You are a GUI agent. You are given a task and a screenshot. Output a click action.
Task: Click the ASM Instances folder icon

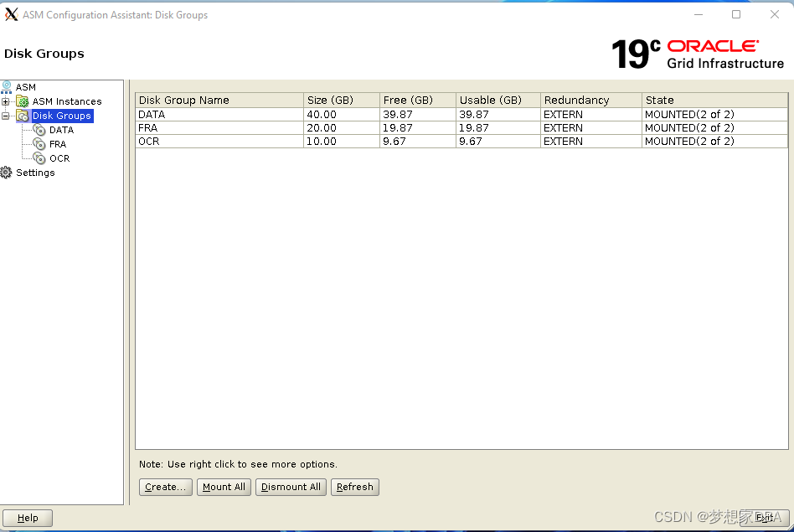(23, 101)
